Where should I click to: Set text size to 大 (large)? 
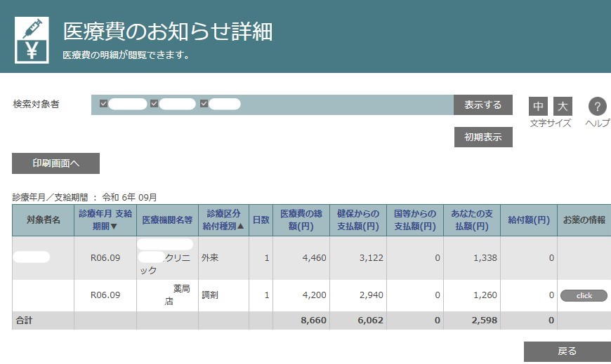coord(563,107)
